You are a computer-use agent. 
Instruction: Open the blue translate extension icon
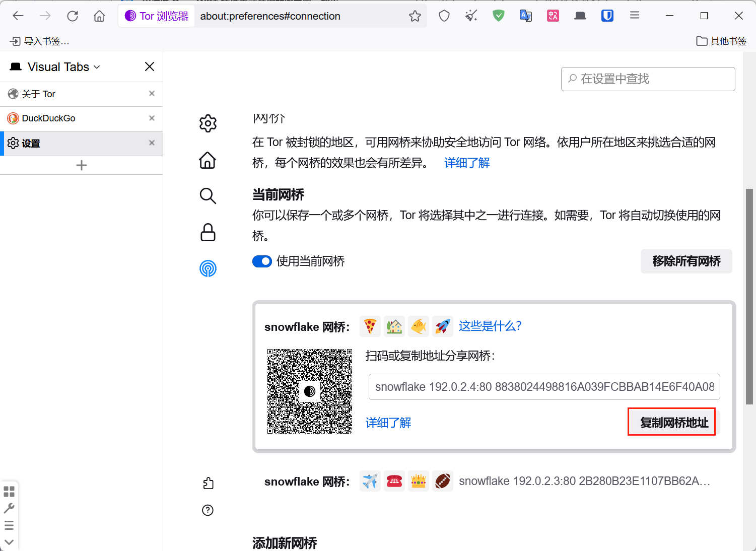[x=526, y=16]
